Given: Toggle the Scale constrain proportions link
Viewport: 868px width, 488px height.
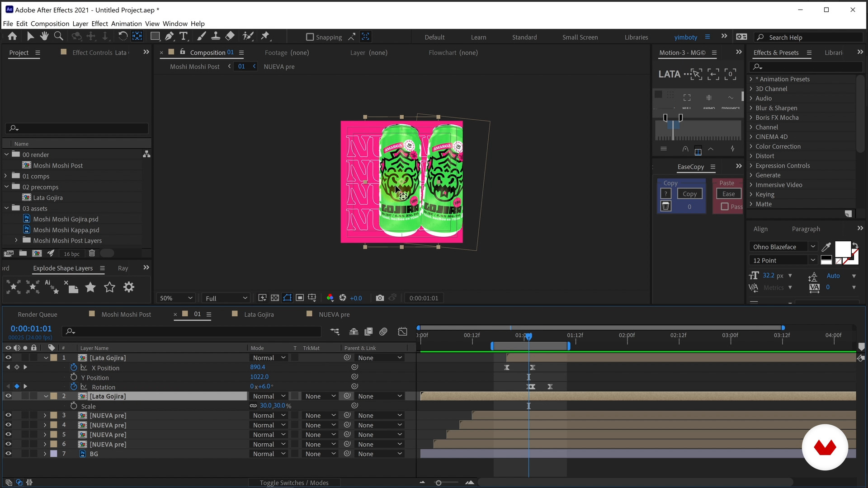Looking at the screenshot, I should tap(253, 406).
